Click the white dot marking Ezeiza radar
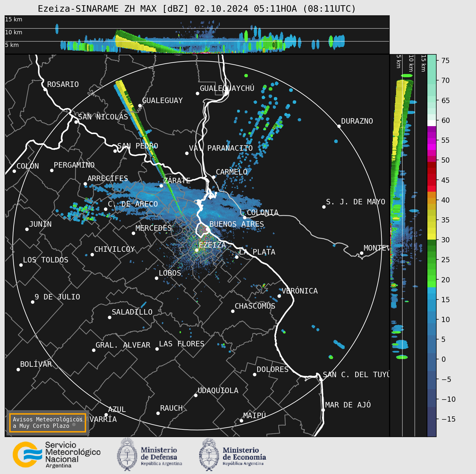 197,250
